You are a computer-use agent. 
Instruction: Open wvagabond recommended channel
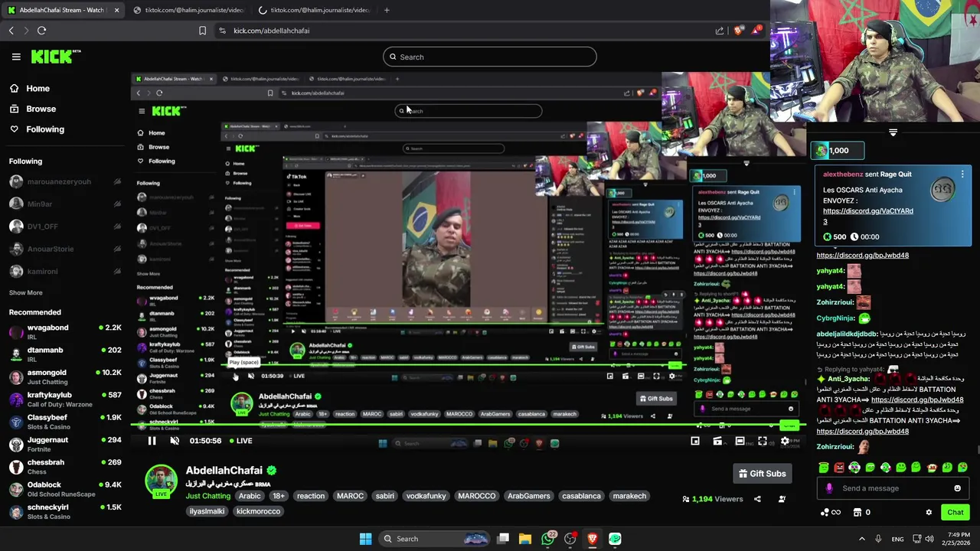click(64, 331)
